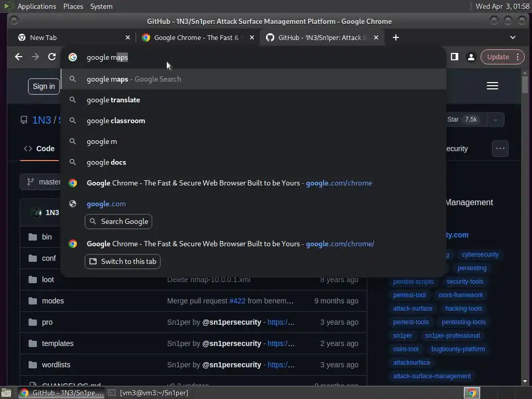Select the google maps - Google Search suggestion
Image resolution: width=532 pixels, height=399 pixels.
pos(254,79)
